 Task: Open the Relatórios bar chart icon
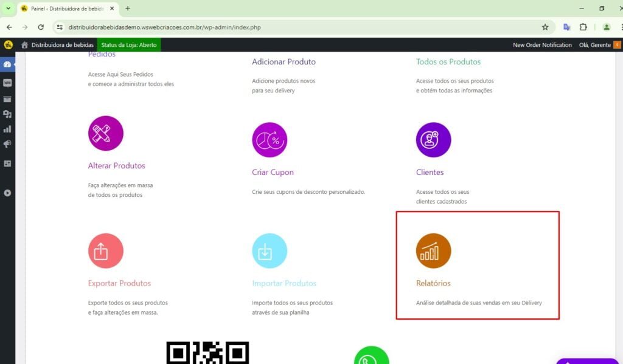pyautogui.click(x=433, y=250)
